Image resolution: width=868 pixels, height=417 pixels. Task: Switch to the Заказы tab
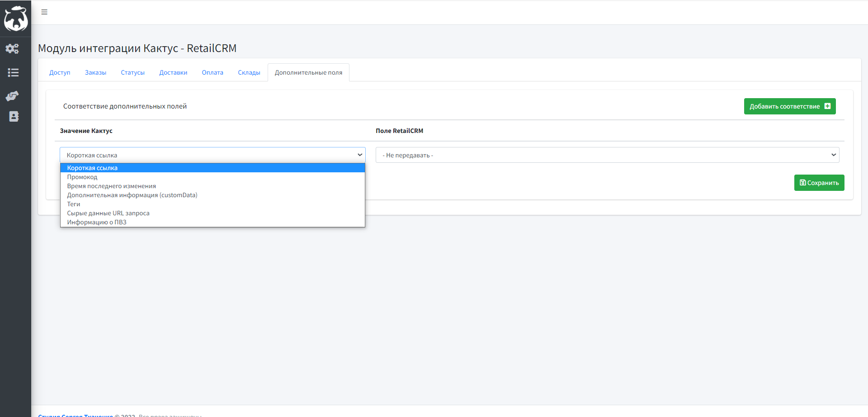click(95, 72)
